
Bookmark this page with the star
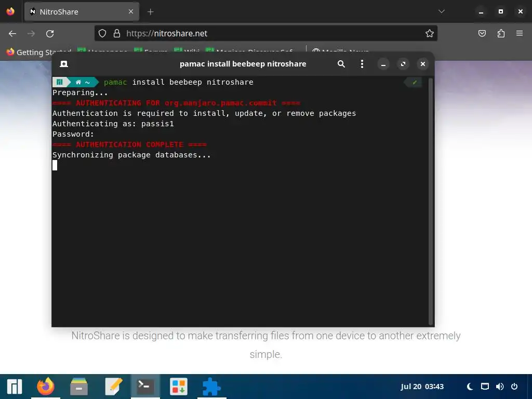tap(430, 33)
